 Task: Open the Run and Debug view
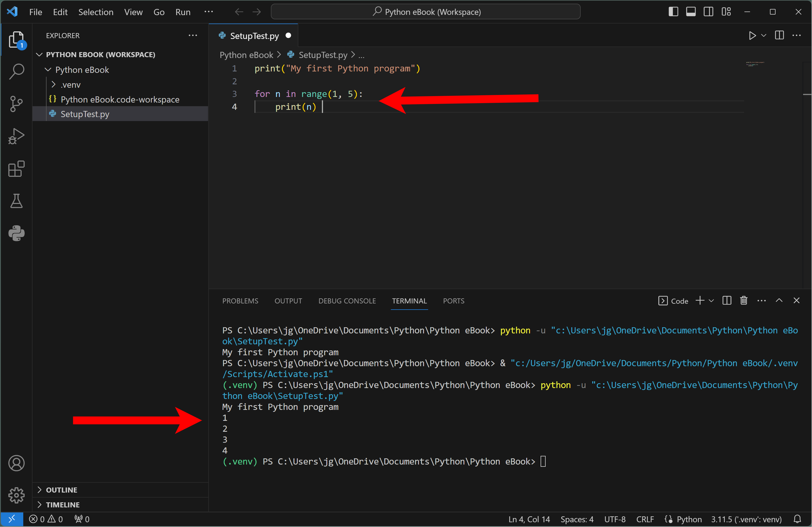point(16,136)
